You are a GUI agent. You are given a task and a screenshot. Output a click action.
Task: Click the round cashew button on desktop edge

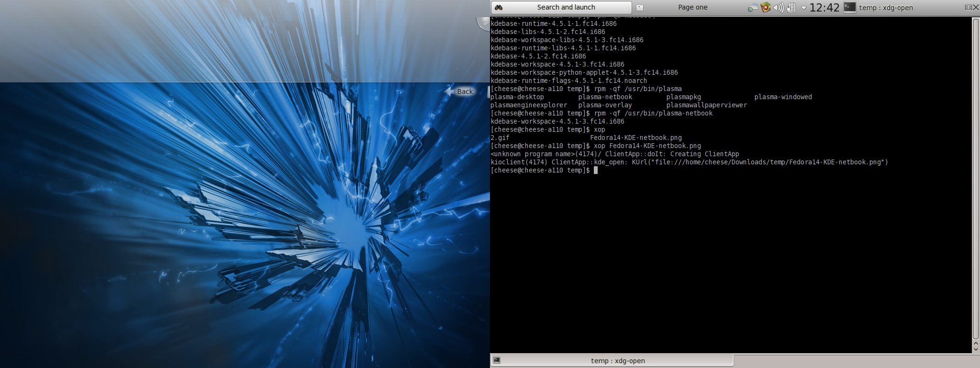[483, 23]
